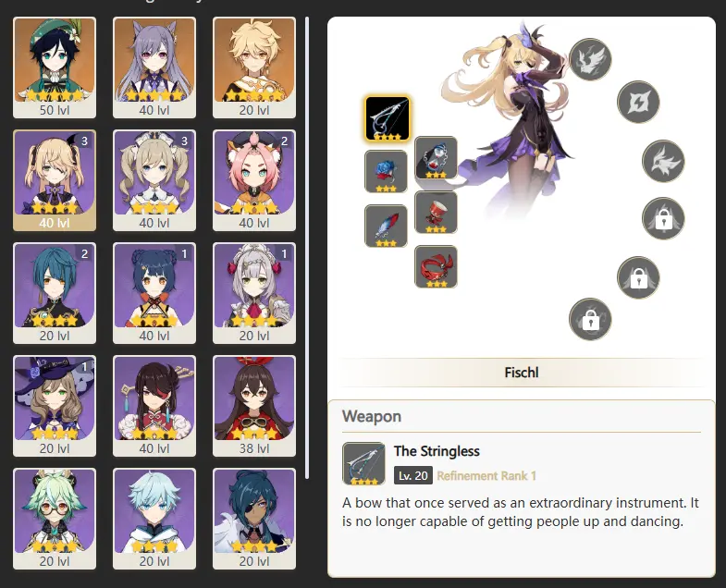This screenshot has height=588, width=726.
Task: Click the bottom locked constellation node
Action: (590, 320)
